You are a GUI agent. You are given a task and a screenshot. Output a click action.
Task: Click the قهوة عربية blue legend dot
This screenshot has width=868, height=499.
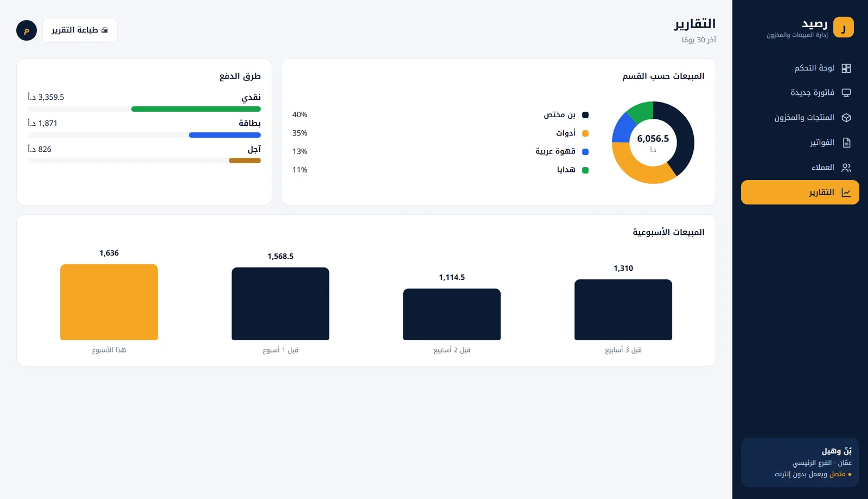[585, 152]
